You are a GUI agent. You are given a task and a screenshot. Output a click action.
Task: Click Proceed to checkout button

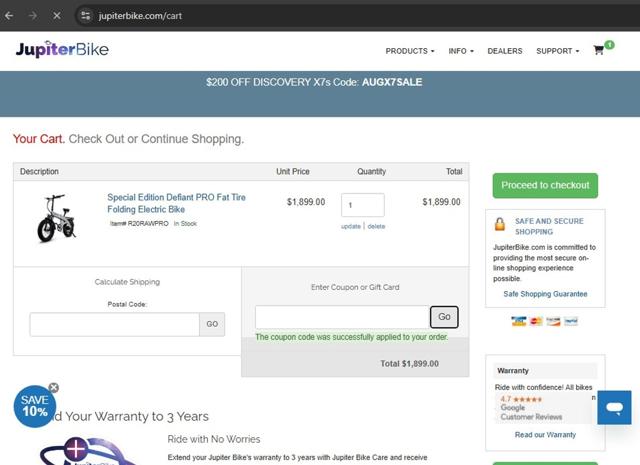click(x=545, y=185)
